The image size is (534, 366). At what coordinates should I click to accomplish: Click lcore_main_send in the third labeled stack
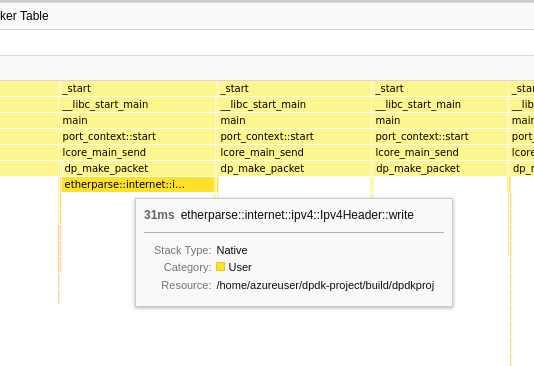(440, 152)
